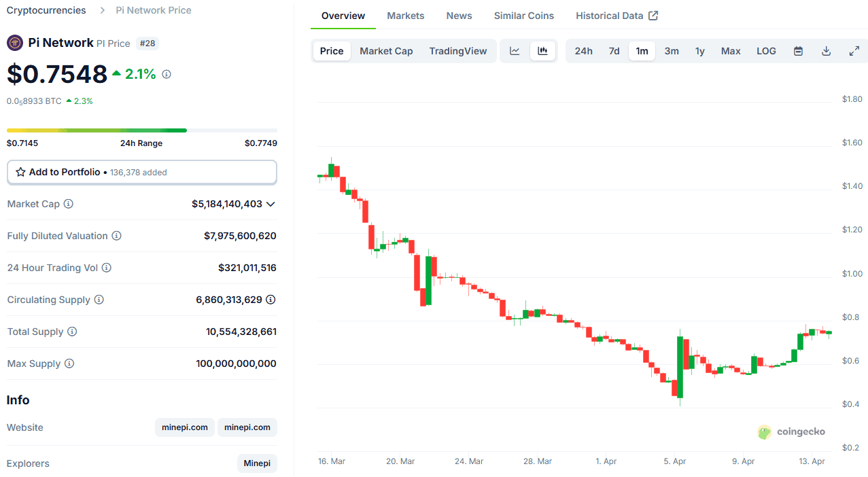This screenshot has width=868, height=477.
Task: Click breadcrumb chevron separator arrow
Action: (x=102, y=10)
